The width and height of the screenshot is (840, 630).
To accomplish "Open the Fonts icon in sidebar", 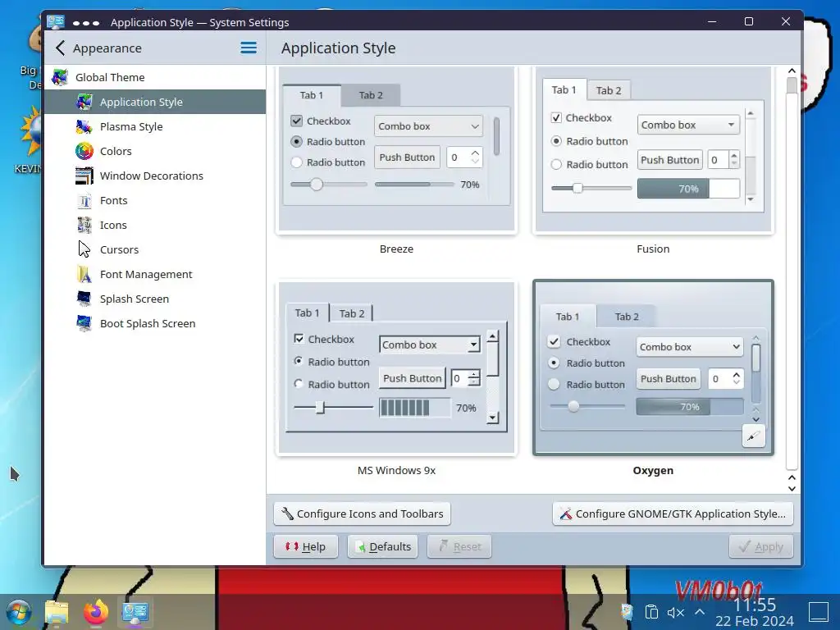I will tap(84, 200).
